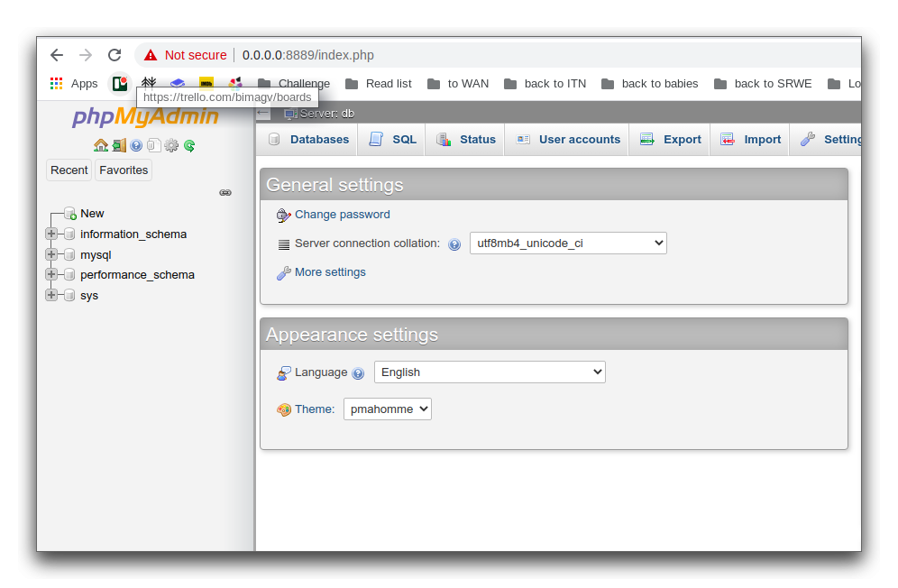The width and height of the screenshot is (898, 588).
Task: Open the Apps grid bookmark
Action: [x=74, y=84]
